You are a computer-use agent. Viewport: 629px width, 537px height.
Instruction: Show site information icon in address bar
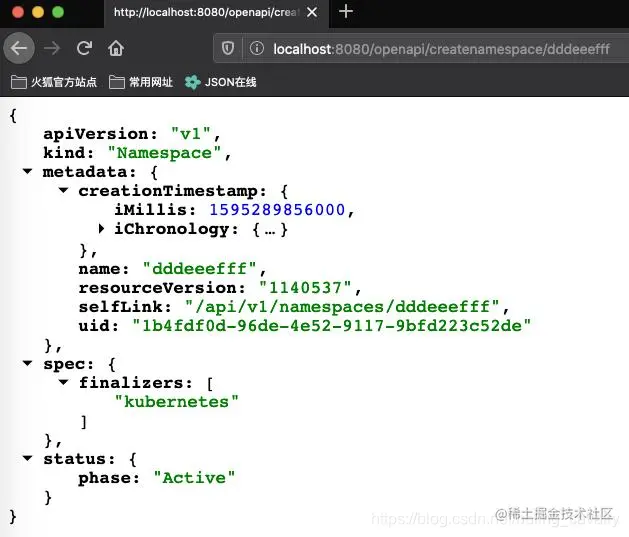tap(257, 49)
